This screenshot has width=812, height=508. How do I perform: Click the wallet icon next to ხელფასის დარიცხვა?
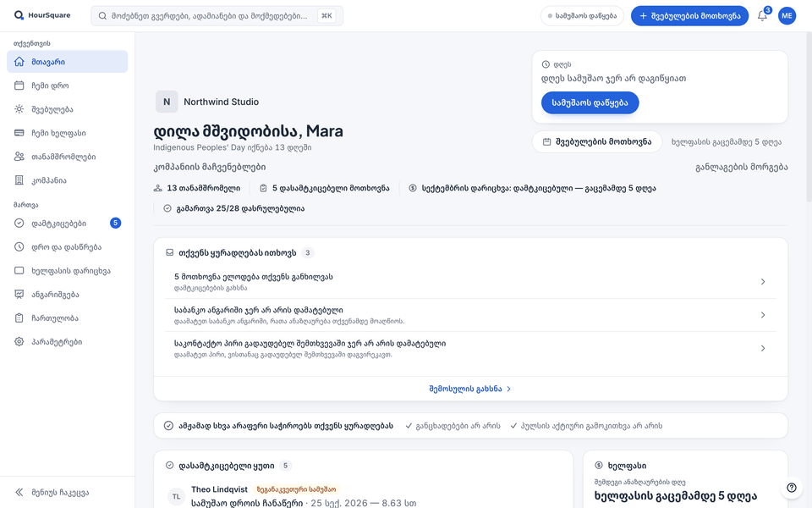pos(19,271)
